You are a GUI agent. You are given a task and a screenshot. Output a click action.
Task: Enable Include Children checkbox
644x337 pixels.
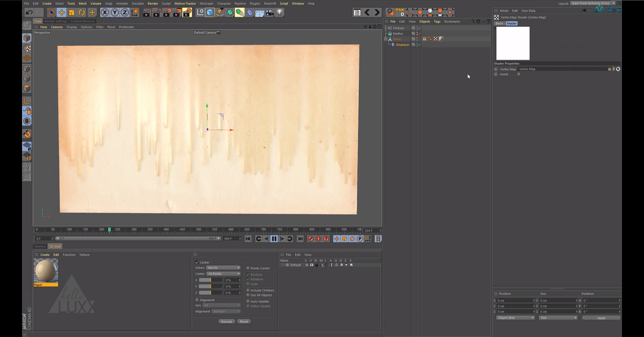point(248,290)
